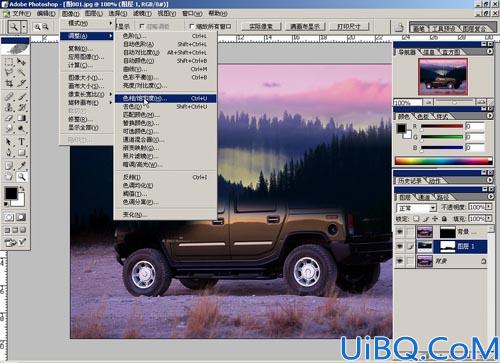Click Navigator 100% zoom field
Viewport: 500px width, 363px height.
pyautogui.click(x=407, y=103)
